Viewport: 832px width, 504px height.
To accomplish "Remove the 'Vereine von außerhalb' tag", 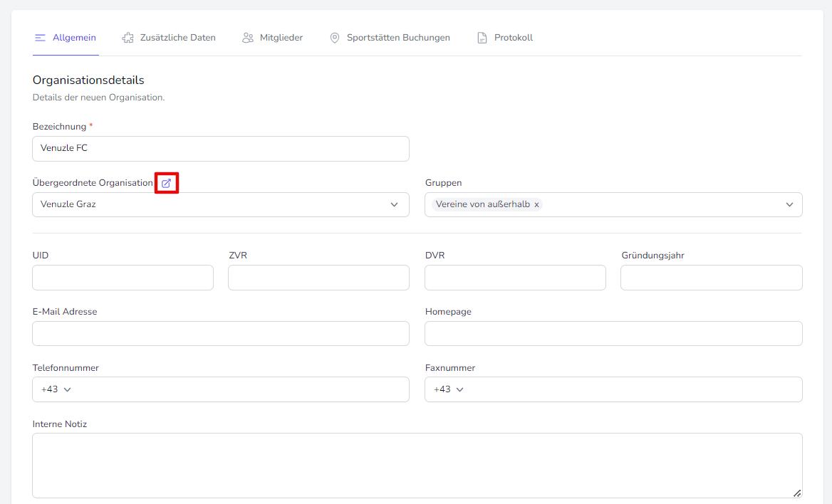I will (536, 205).
